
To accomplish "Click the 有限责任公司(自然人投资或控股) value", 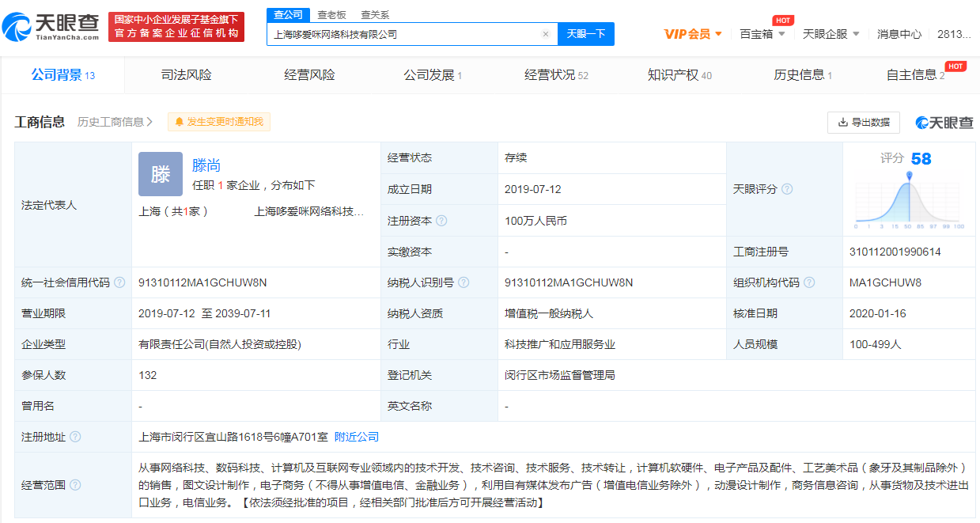I will tap(220, 344).
